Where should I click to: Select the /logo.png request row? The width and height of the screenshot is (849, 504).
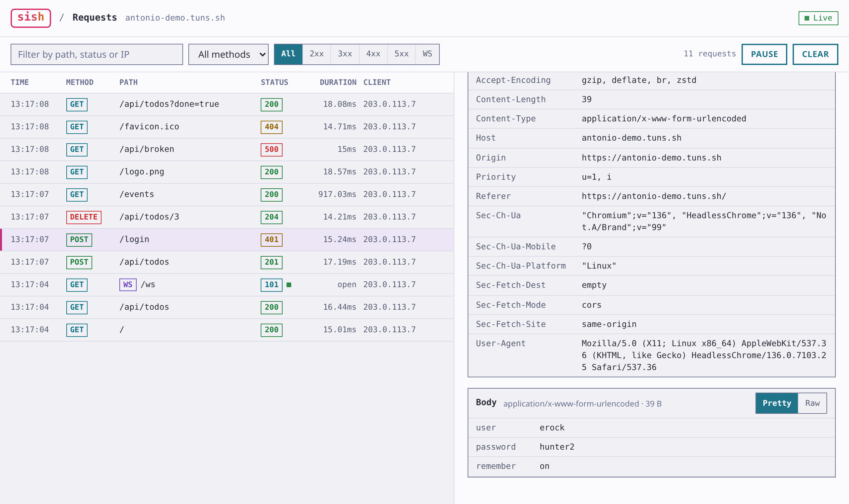point(227,172)
